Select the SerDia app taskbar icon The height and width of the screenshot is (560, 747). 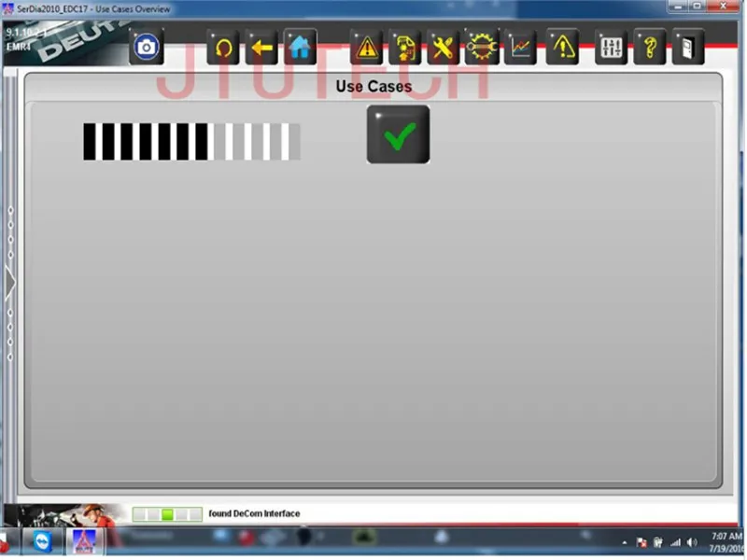84,542
